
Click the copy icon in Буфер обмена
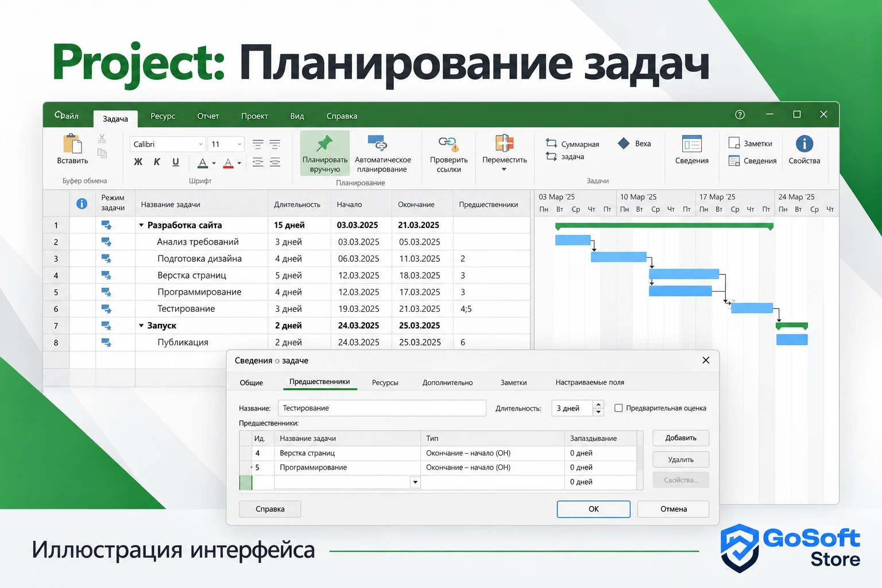click(x=102, y=153)
